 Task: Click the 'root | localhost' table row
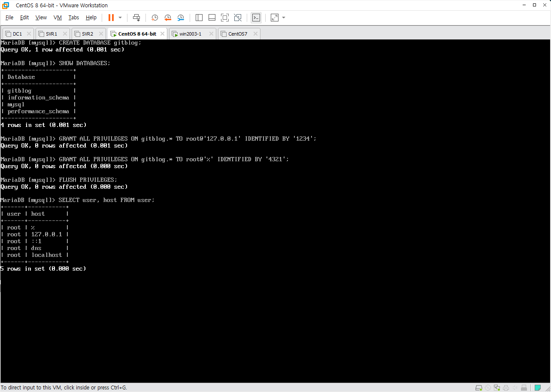coord(35,255)
